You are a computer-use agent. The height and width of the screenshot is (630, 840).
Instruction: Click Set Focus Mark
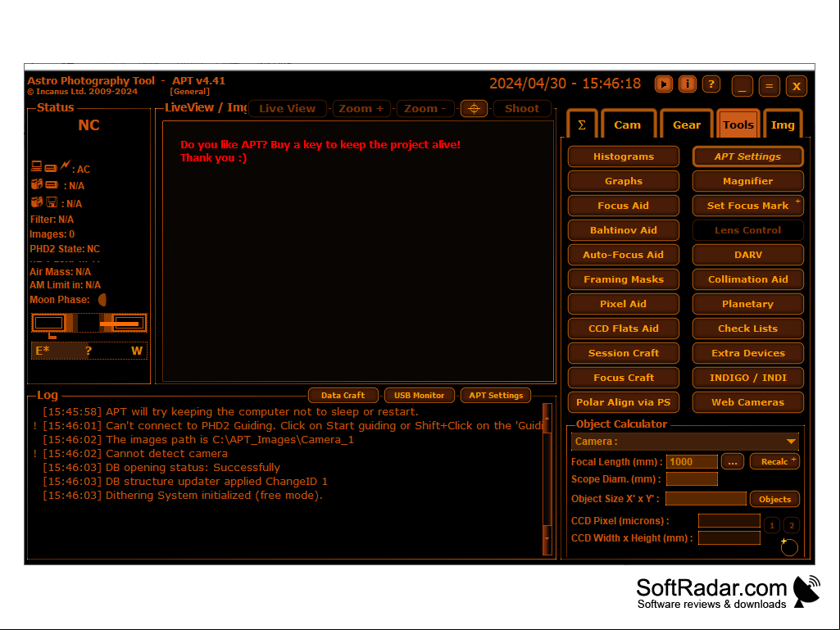pos(748,206)
